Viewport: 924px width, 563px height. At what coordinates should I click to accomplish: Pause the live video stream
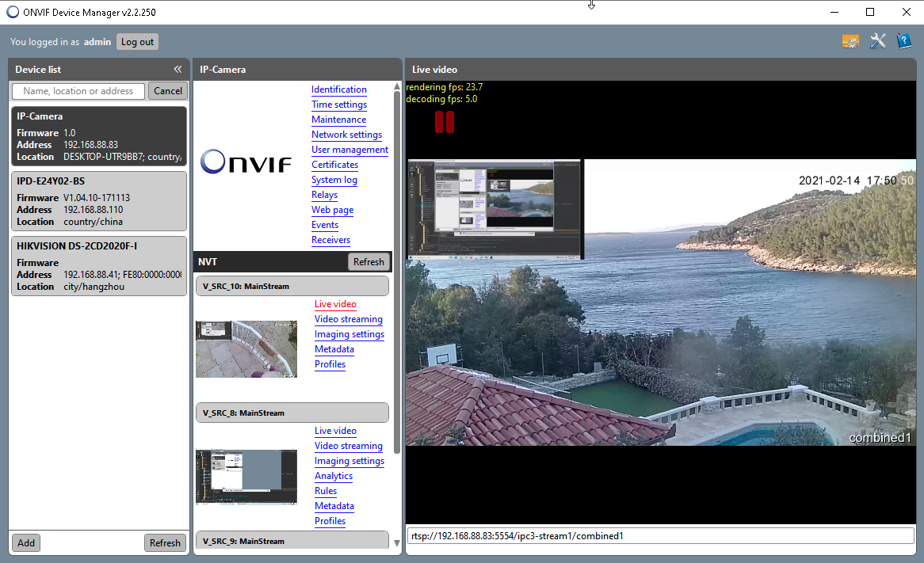pyautogui.click(x=445, y=121)
